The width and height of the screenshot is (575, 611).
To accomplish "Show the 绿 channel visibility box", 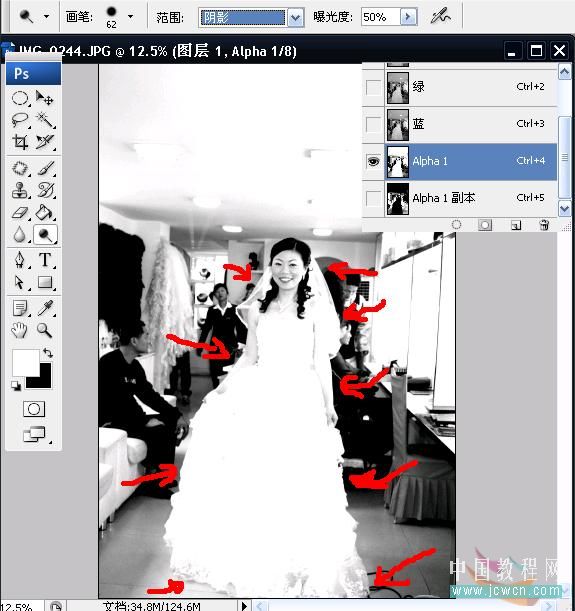I will click(x=373, y=87).
